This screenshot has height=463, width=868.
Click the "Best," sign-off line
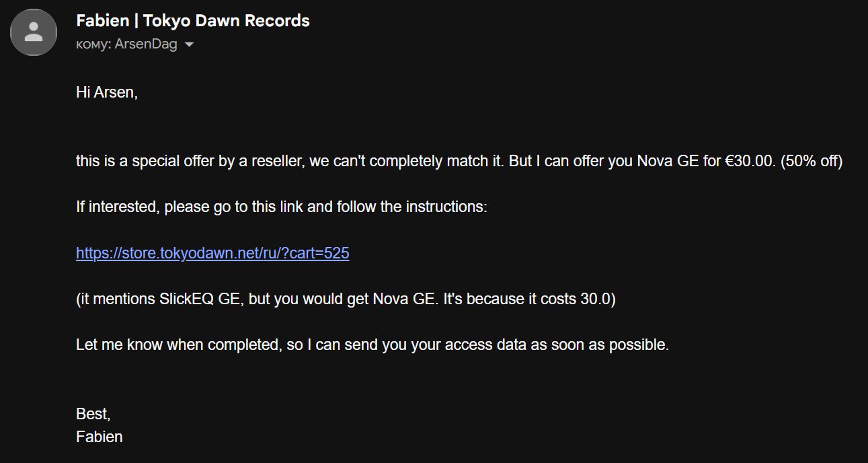93,413
